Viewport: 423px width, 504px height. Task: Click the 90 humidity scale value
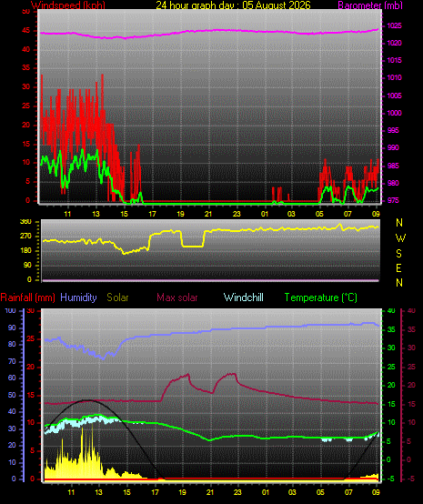point(12,328)
